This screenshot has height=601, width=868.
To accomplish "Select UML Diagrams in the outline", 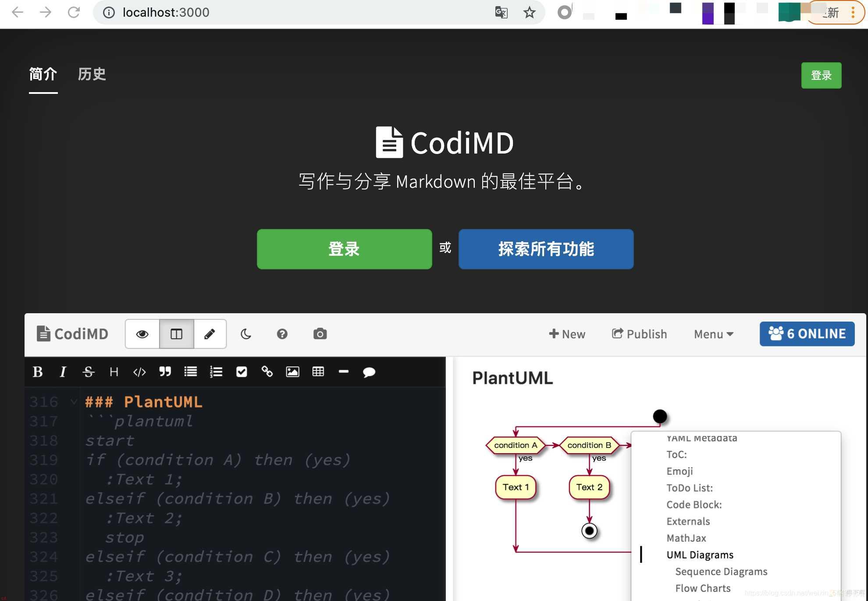I will 700,555.
